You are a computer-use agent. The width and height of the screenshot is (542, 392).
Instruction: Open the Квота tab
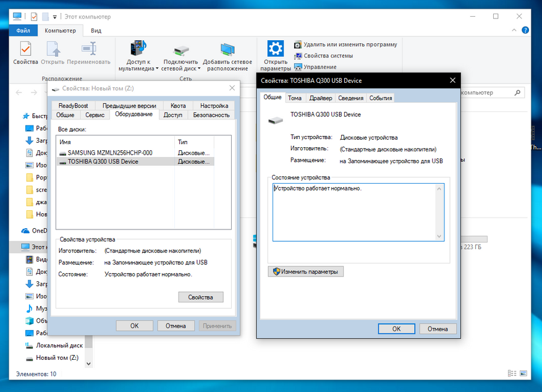[178, 106]
